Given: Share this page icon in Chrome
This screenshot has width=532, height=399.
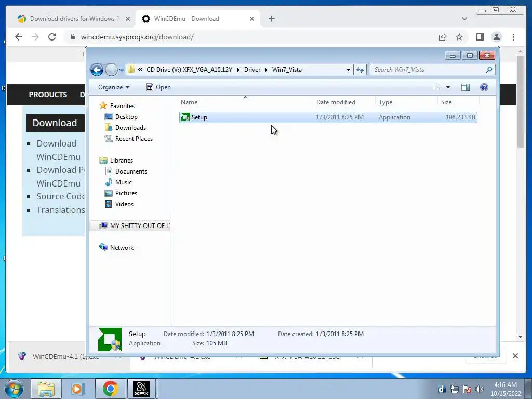Looking at the screenshot, I should (443, 37).
